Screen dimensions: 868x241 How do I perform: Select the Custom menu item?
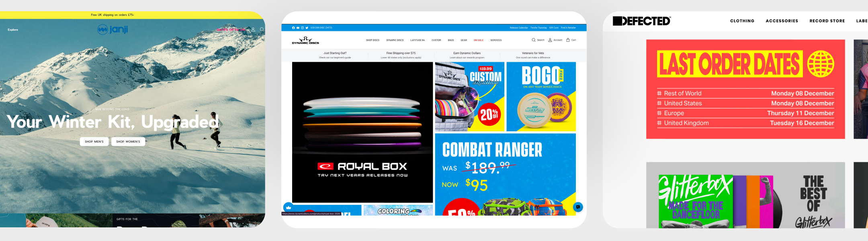coord(436,40)
